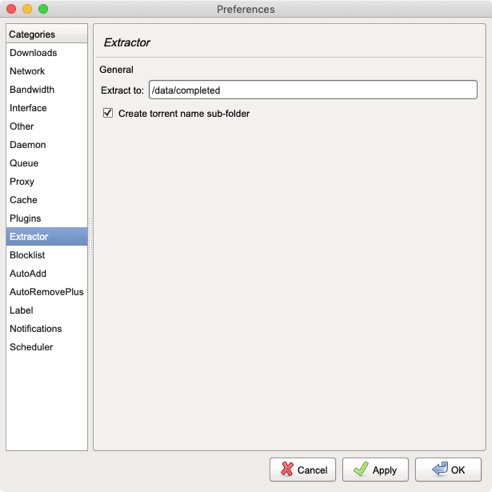The height and width of the screenshot is (492, 492).
Task: Click the Categories column header
Action: tap(47, 34)
